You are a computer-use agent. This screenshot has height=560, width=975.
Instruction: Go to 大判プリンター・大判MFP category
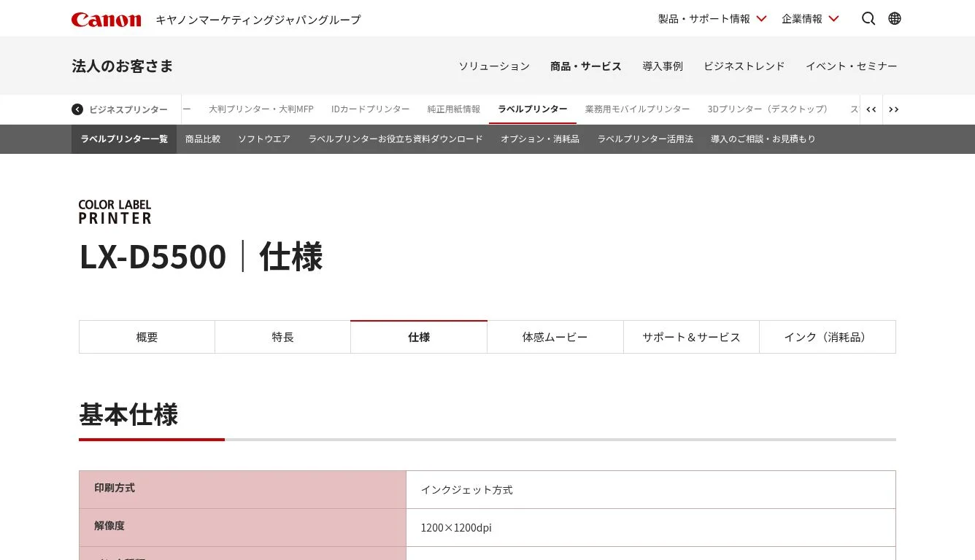coord(261,109)
